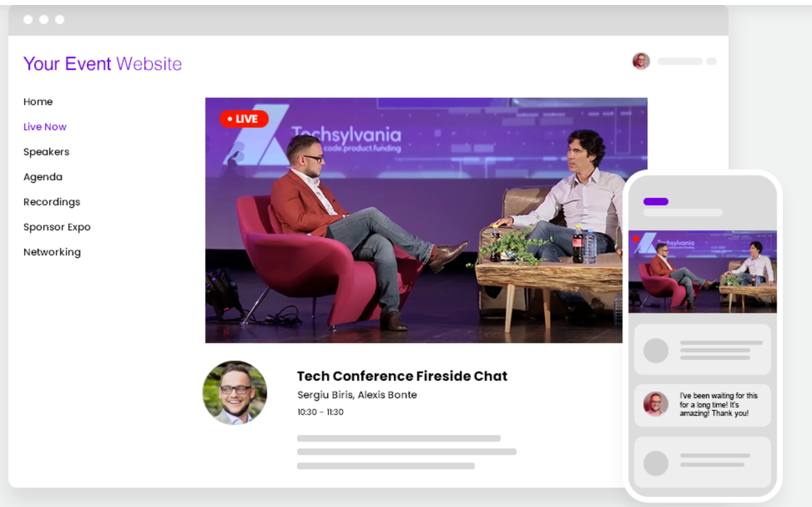This screenshot has width=812, height=507.
Task: Click the speaker's round profile photo
Action: coord(235,393)
